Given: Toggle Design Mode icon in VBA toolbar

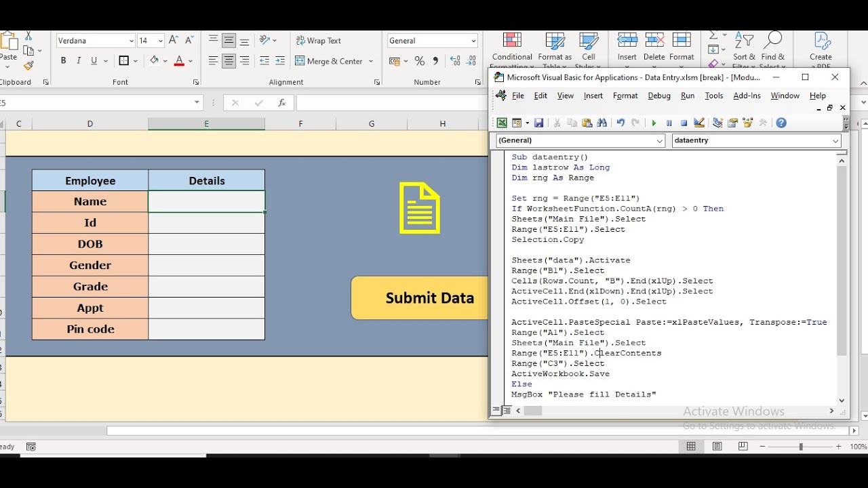Looking at the screenshot, I should [x=699, y=123].
